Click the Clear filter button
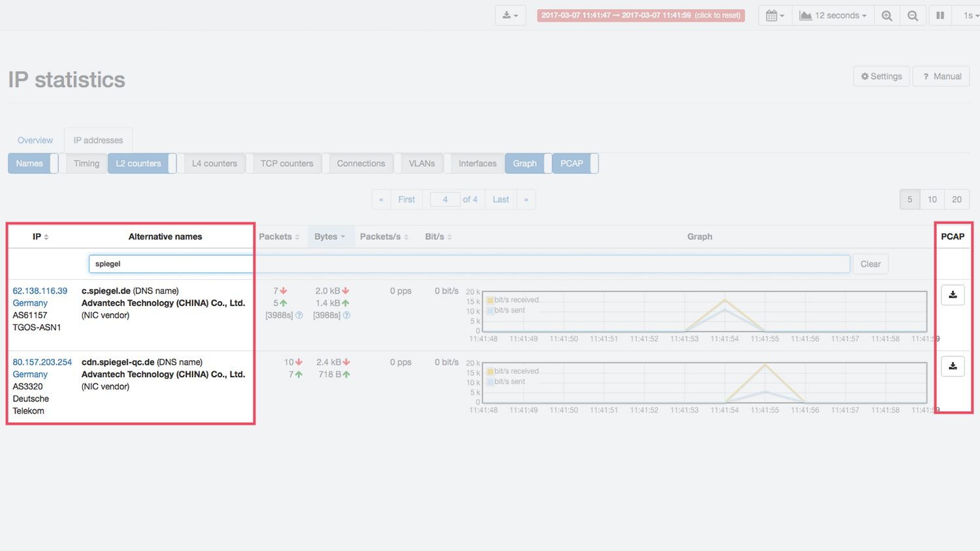980x551 pixels. click(x=870, y=264)
